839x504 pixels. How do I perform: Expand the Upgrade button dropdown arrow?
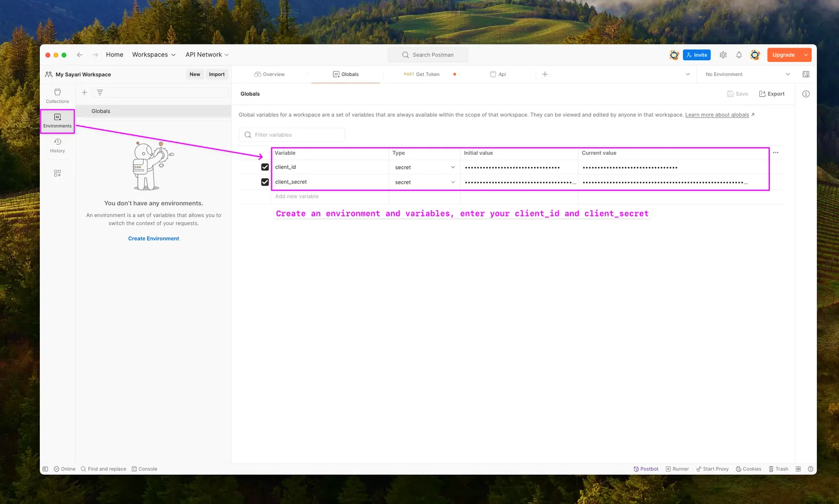pos(806,54)
